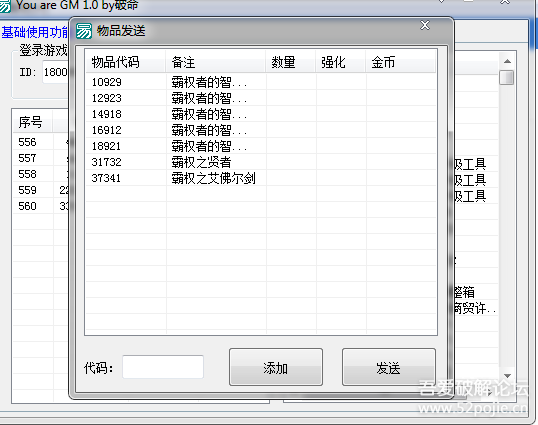538x425 pixels.
Task: Click ID input field in main window
Action: [x=55, y=72]
